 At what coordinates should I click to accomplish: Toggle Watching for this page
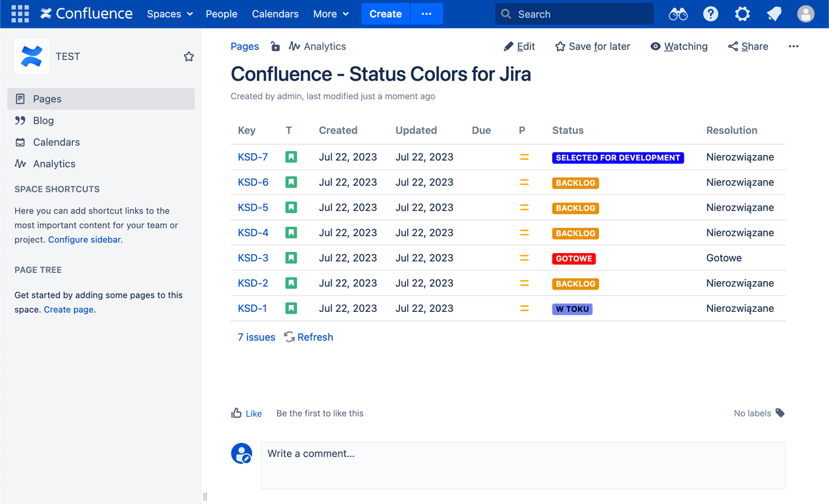(679, 46)
